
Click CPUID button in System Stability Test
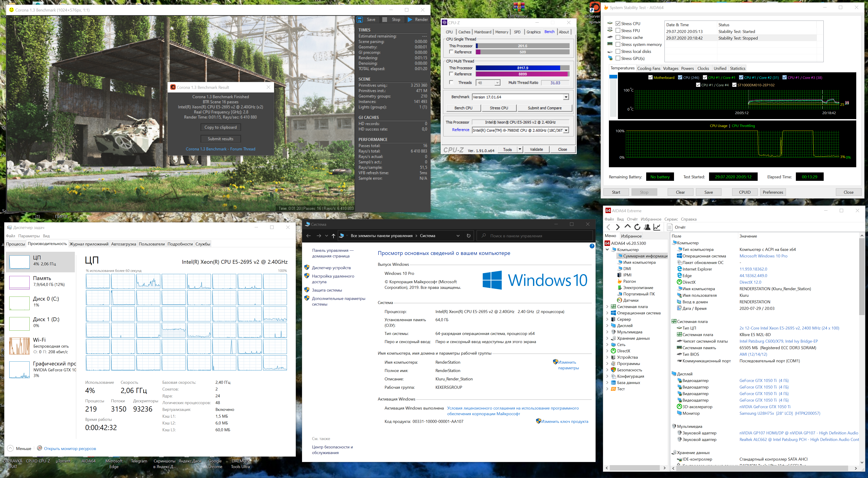click(x=745, y=192)
